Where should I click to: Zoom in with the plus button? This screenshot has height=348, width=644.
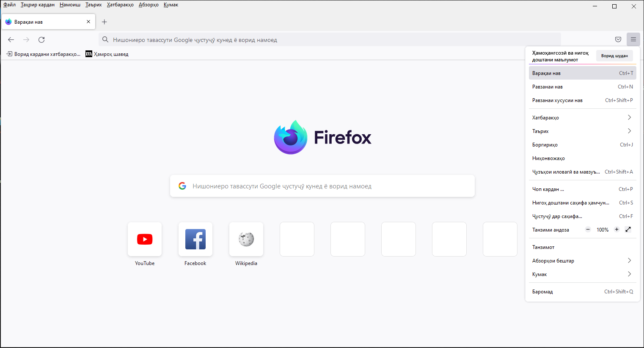tap(616, 229)
